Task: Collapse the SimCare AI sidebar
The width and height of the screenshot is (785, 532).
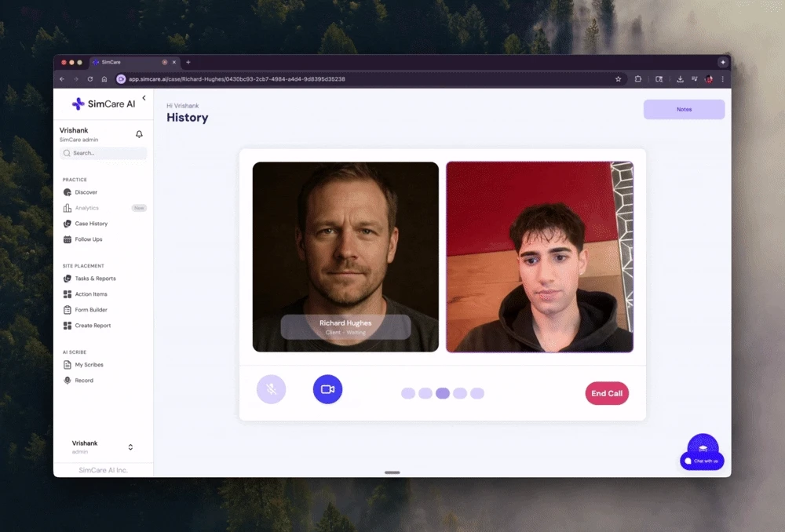Action: point(144,98)
